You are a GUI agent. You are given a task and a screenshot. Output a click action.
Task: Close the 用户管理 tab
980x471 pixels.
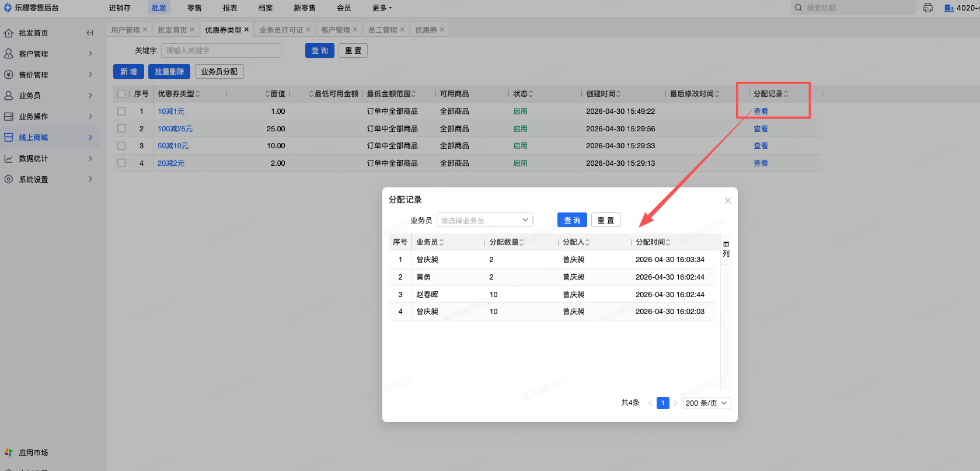click(x=145, y=30)
